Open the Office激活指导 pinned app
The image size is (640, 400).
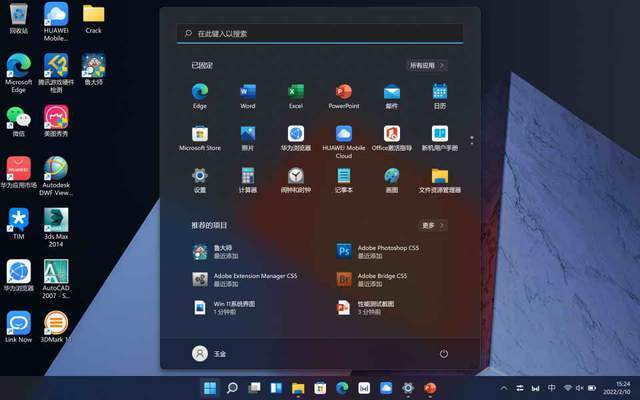point(392,138)
